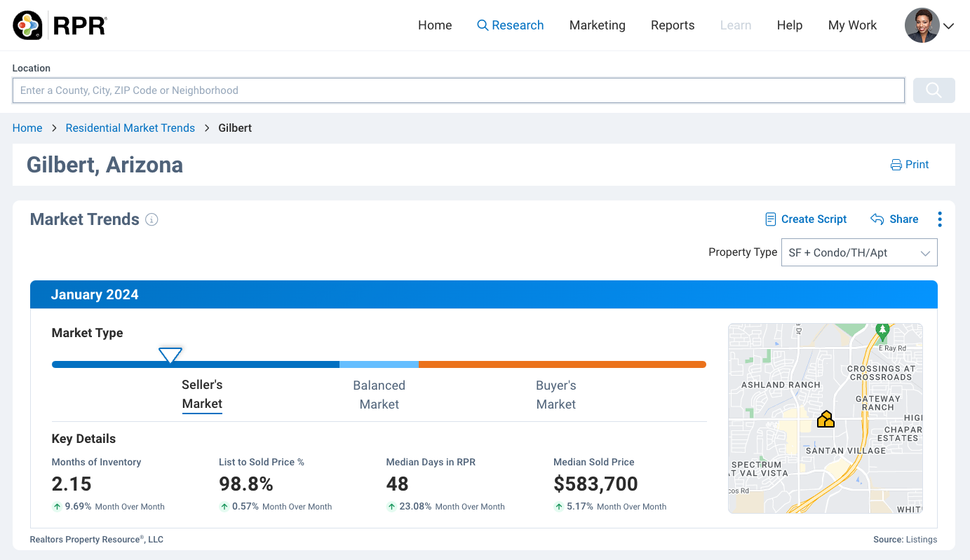The width and height of the screenshot is (970, 560).
Task: Click the yellow house marker on map
Action: pyautogui.click(x=826, y=419)
